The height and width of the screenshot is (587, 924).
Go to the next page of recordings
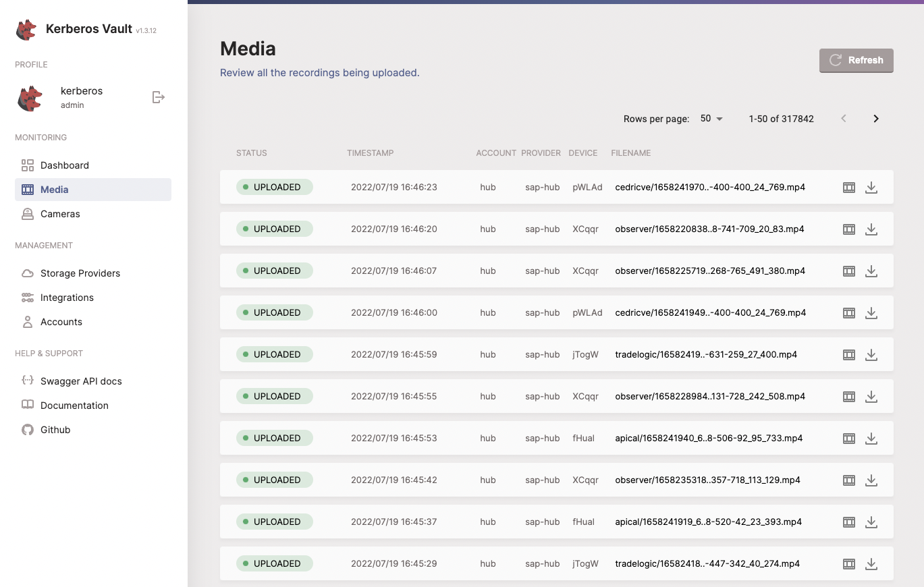[875, 118]
